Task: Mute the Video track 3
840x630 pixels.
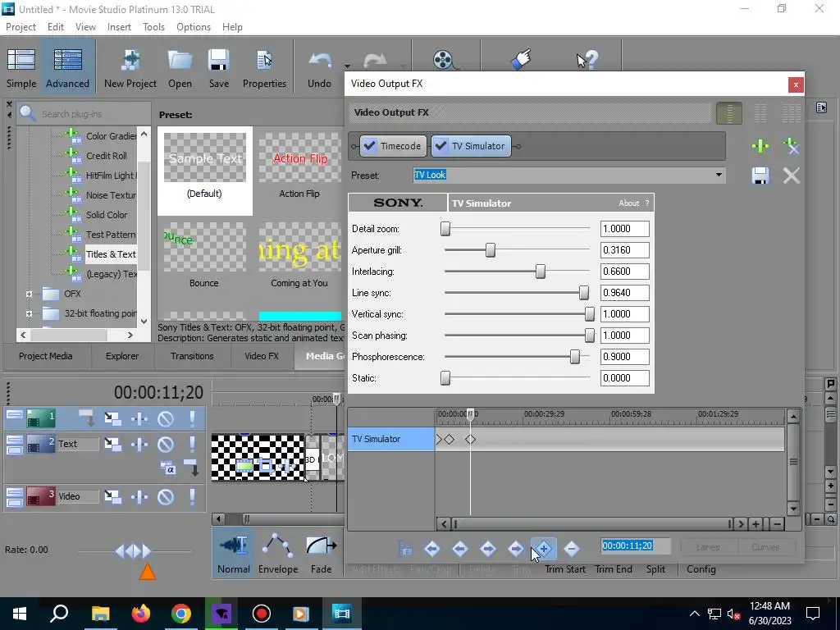Action: pyautogui.click(x=166, y=497)
